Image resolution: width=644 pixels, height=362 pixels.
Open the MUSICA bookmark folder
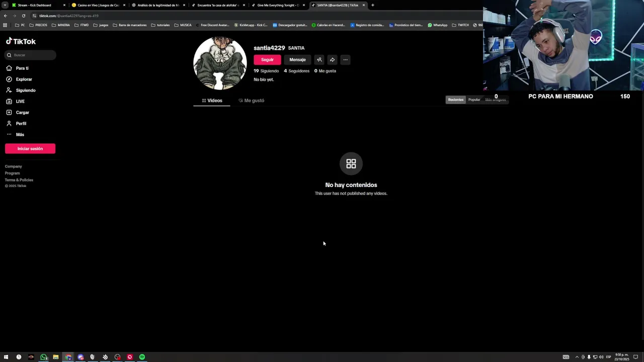183,25
